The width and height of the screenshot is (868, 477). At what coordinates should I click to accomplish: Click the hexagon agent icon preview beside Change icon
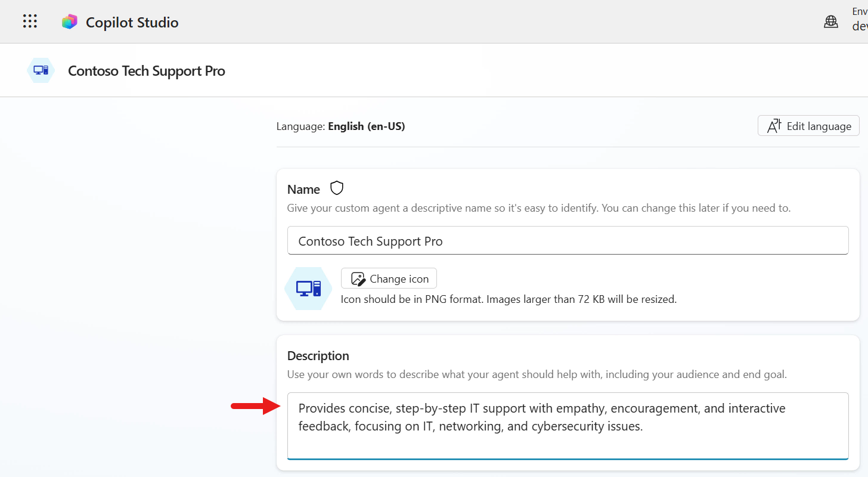(308, 289)
